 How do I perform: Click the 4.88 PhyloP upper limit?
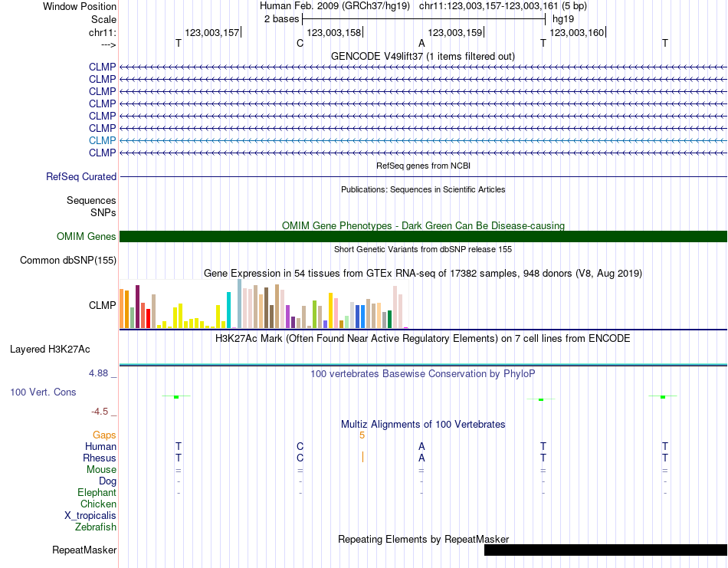coord(98,373)
